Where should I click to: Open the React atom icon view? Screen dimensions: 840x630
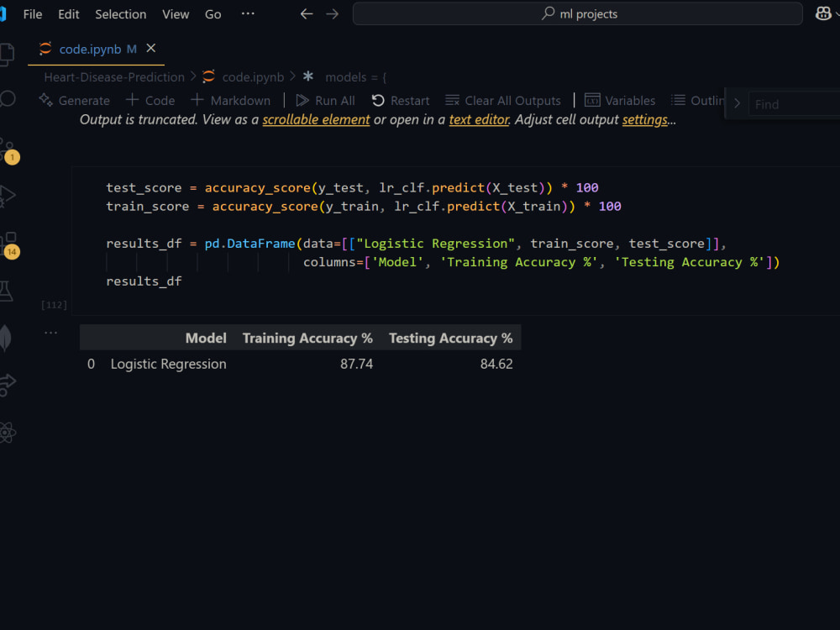pyautogui.click(x=7, y=433)
